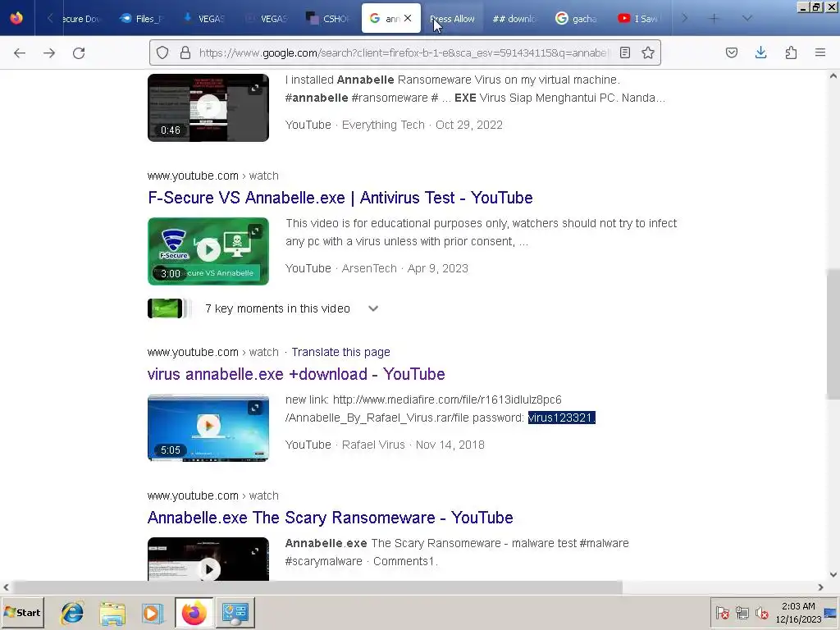840x630 pixels.
Task: Open Save to Pocket icon
Action: [732, 52]
